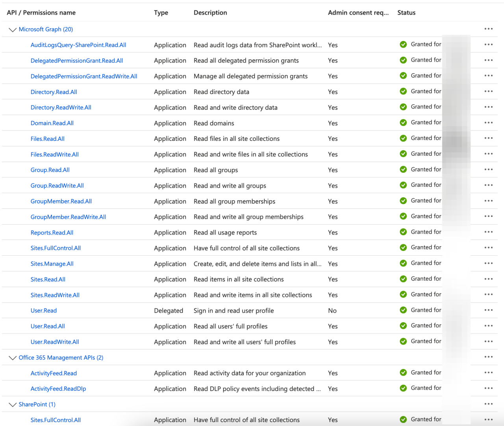Open the ellipsis menu for Domain.Read.All
The image size is (504, 426).
[488, 122]
